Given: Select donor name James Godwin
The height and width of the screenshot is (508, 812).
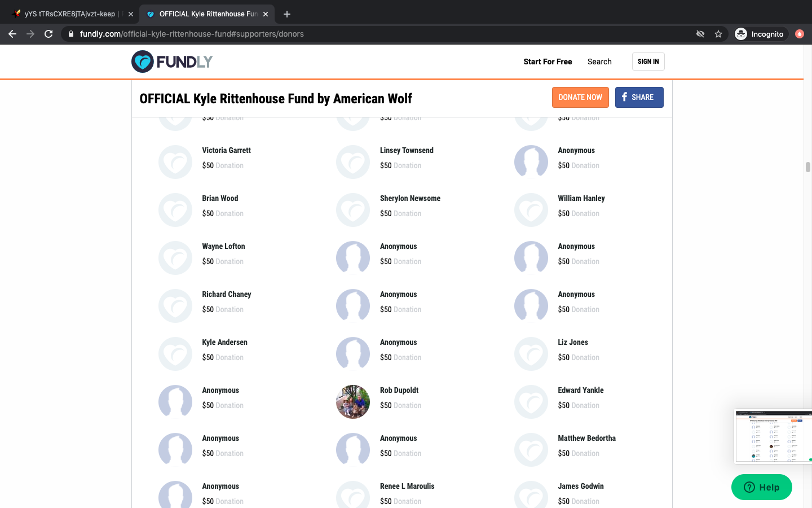Looking at the screenshot, I should pos(581,486).
